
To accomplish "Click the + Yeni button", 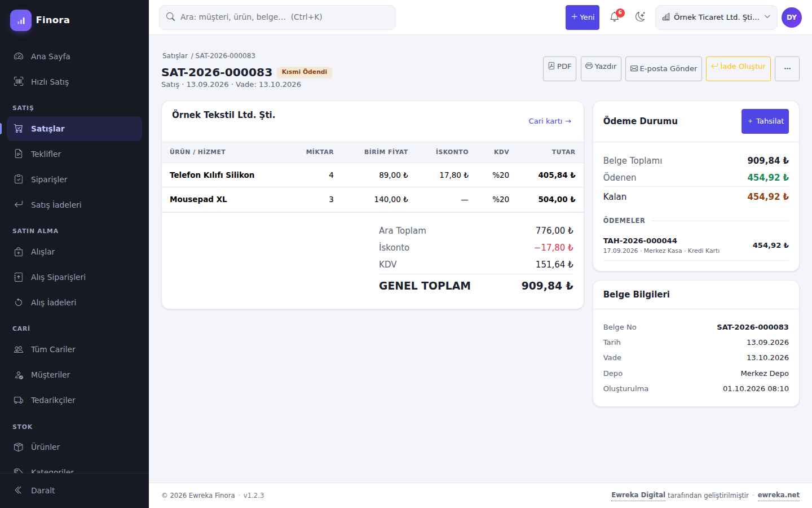I will 582,17.
